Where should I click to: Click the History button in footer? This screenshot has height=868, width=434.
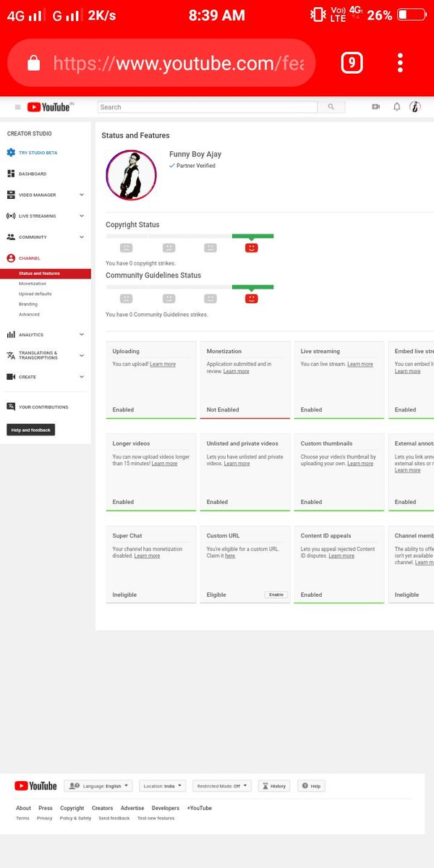click(274, 786)
